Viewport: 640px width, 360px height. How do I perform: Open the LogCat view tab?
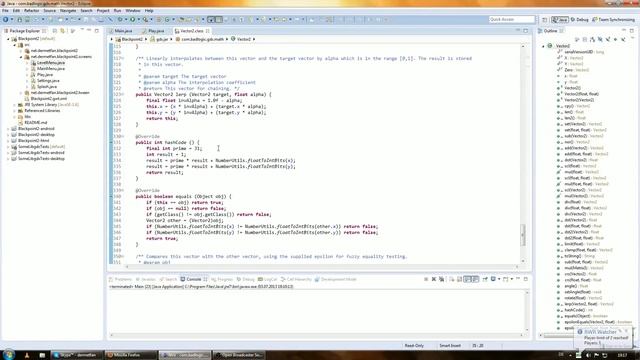click(267, 280)
